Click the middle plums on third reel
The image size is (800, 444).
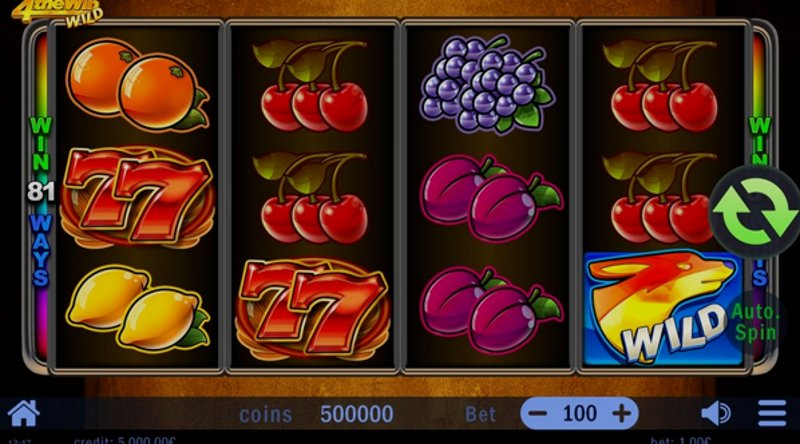click(490, 198)
